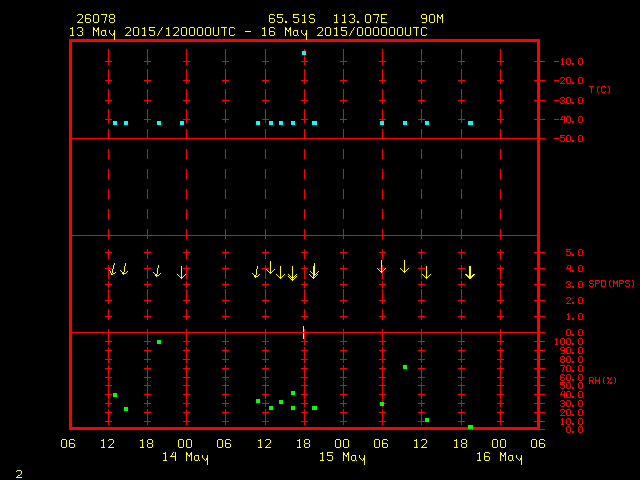
Task: Click the RH(%) humidity axis label
Action: point(603,381)
